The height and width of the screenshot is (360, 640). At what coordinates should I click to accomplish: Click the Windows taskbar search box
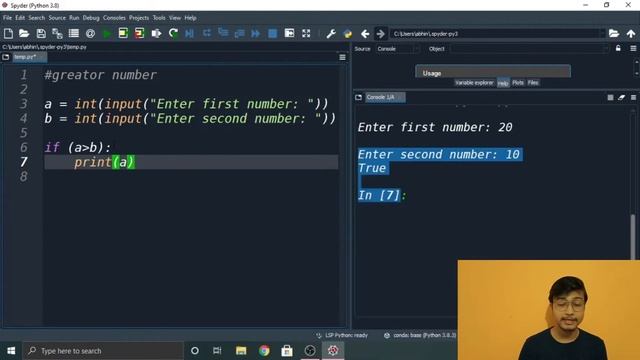click(103, 351)
